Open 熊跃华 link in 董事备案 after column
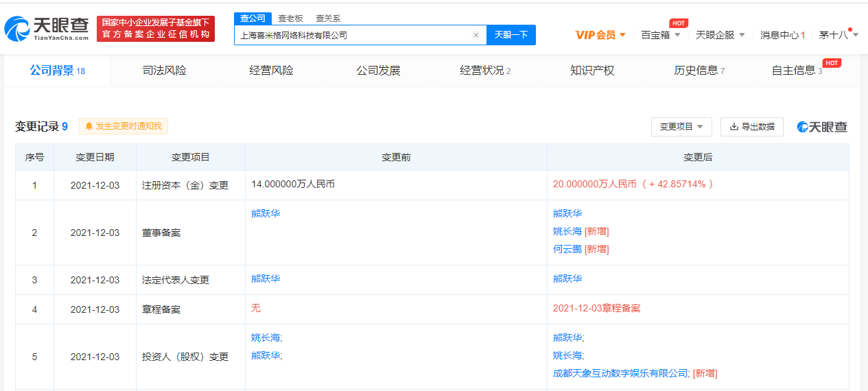Image resolution: width=868 pixels, height=391 pixels. (567, 213)
